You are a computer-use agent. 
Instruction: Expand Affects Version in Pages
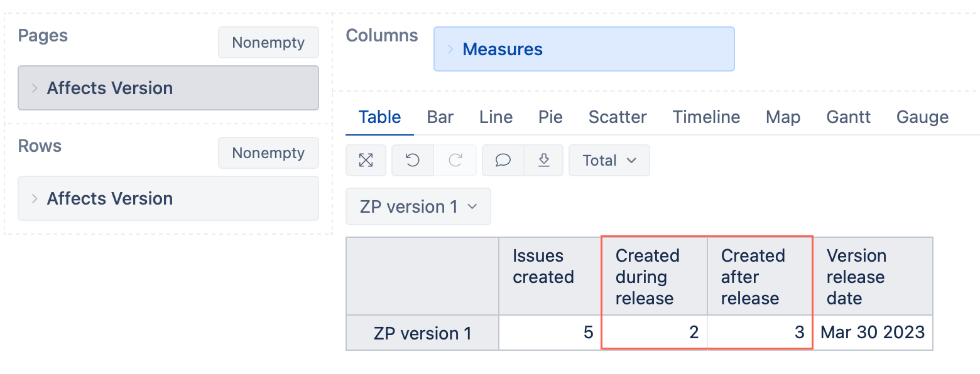(35, 88)
